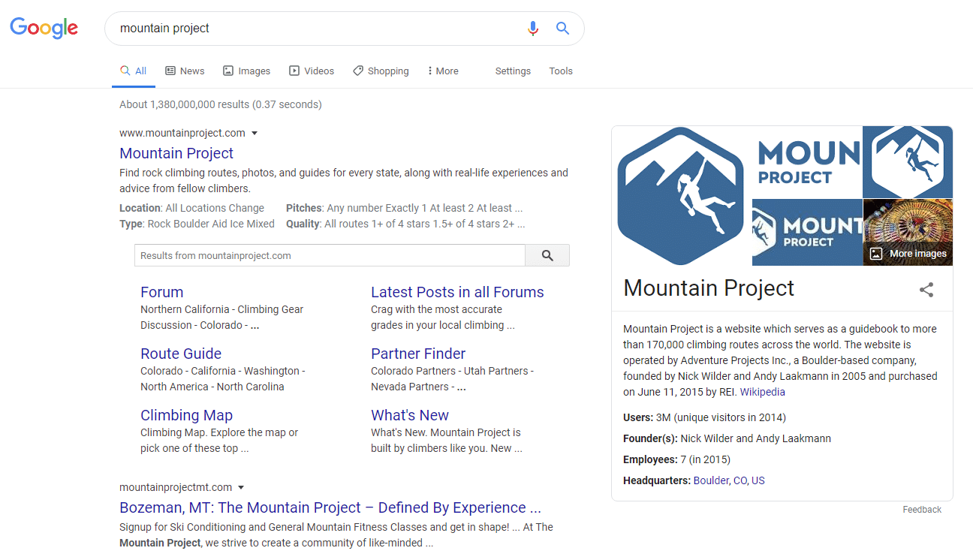Focus the Results from mountainproject.com field

(x=330, y=255)
